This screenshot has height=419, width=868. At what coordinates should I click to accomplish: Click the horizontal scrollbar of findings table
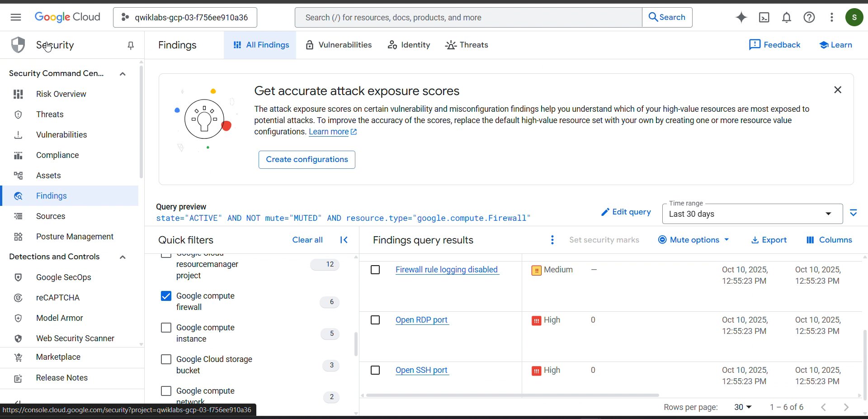pos(512,395)
